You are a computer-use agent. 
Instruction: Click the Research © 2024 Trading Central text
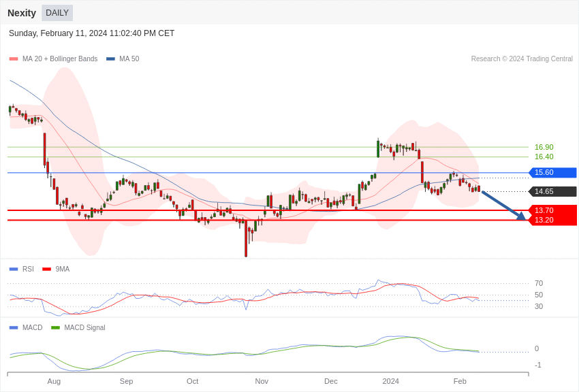coord(522,59)
